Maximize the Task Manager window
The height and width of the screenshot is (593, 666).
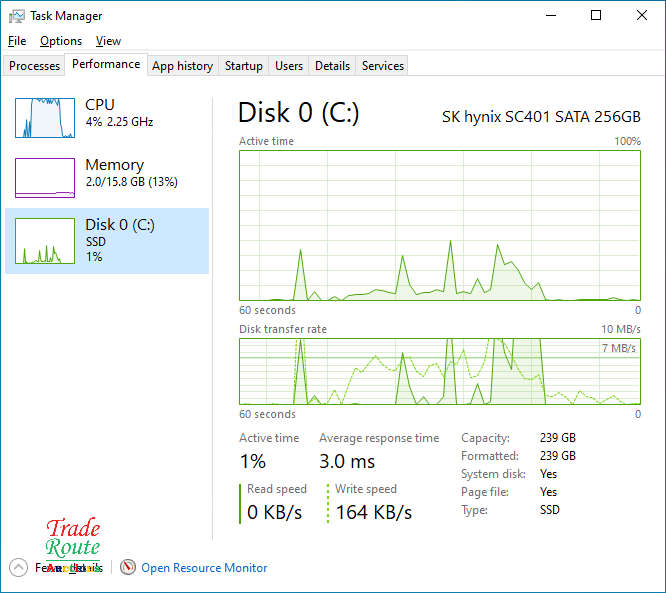pos(596,16)
